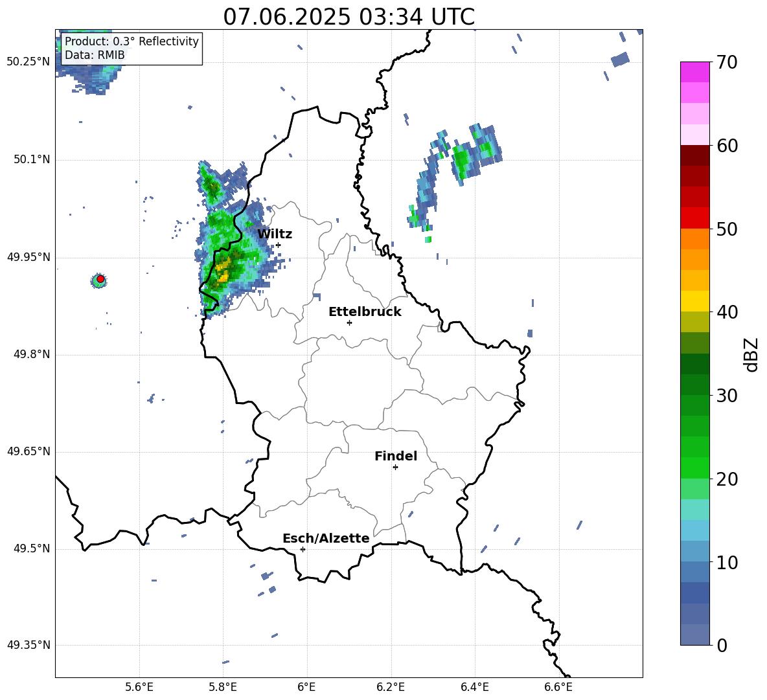Image resolution: width=767 pixels, height=700 pixels.
Task: Pick the yellow swatch just above 40
Action: (x=694, y=301)
